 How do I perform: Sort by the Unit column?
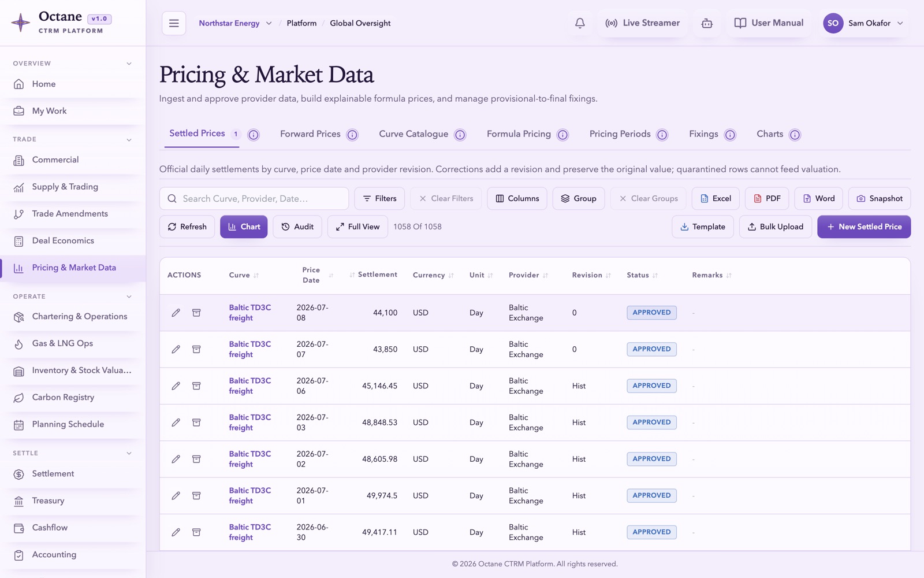coord(490,276)
